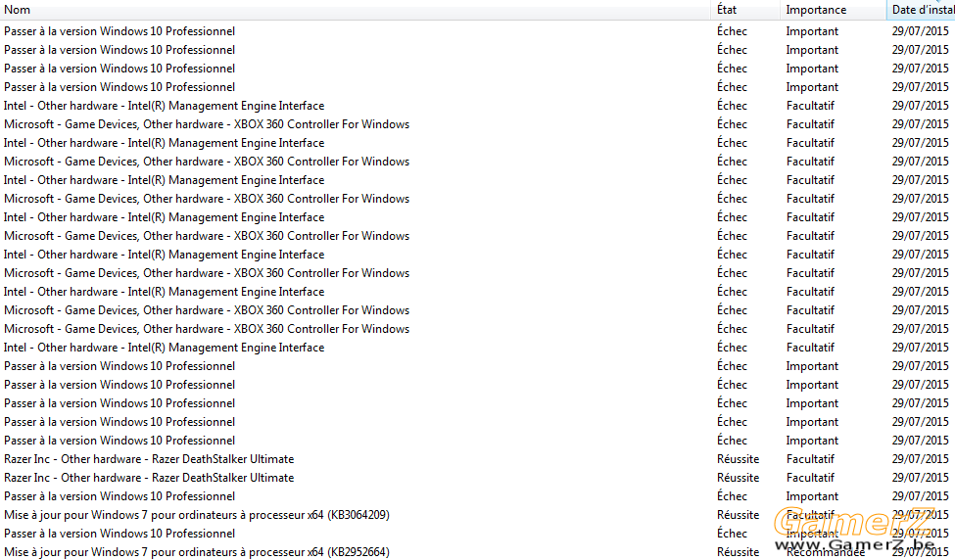Select the update named KB2952664
This screenshot has width=955, height=560.
tap(197, 552)
